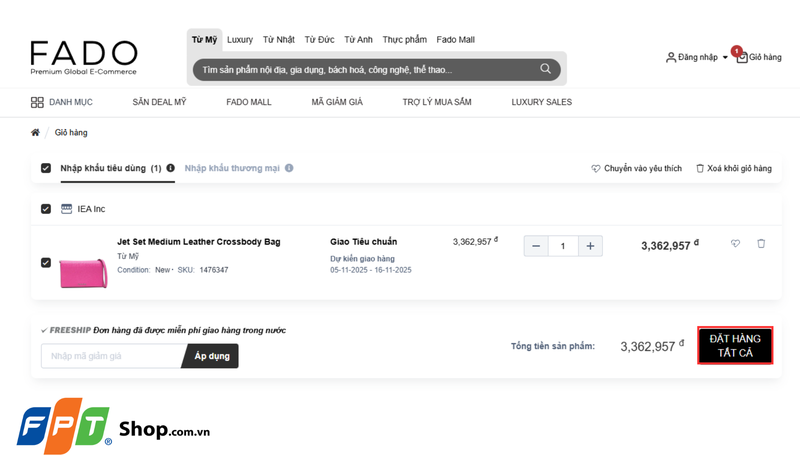Image resolution: width=800 pixels, height=455 pixels.
Task: Click the Giỏ hàng label in header
Action: click(765, 57)
